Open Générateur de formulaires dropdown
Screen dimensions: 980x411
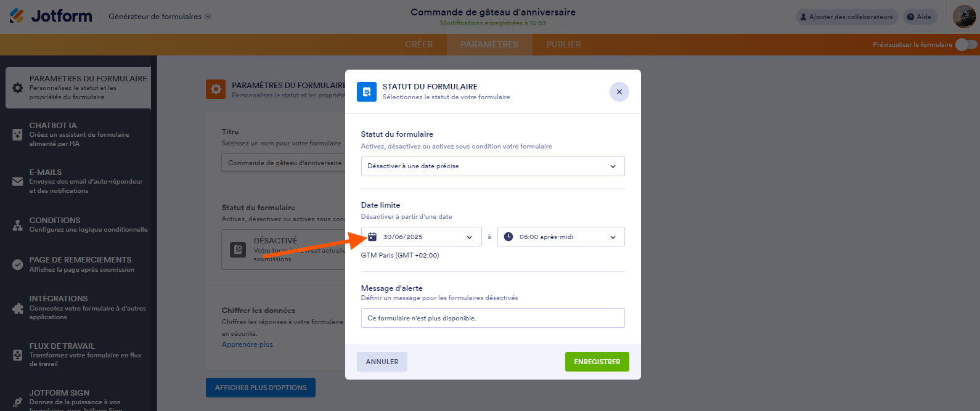pyautogui.click(x=160, y=17)
